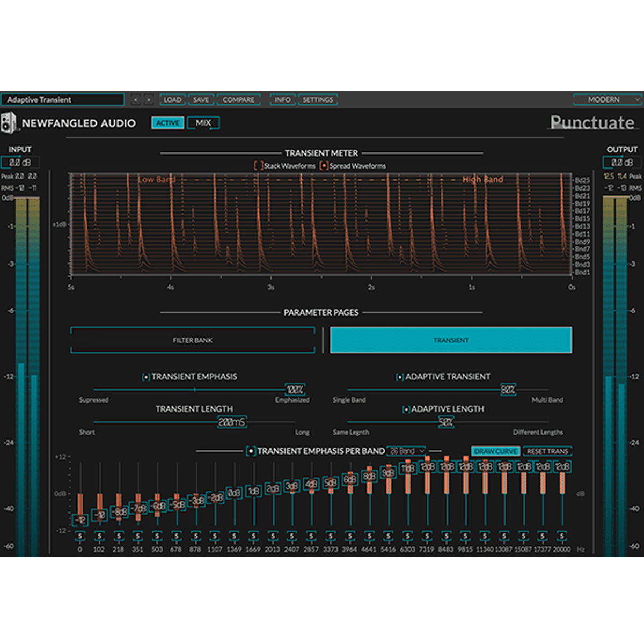Viewport: 644px width, 644px height.
Task: Solo the 9815 Hz band
Action: coord(466,536)
